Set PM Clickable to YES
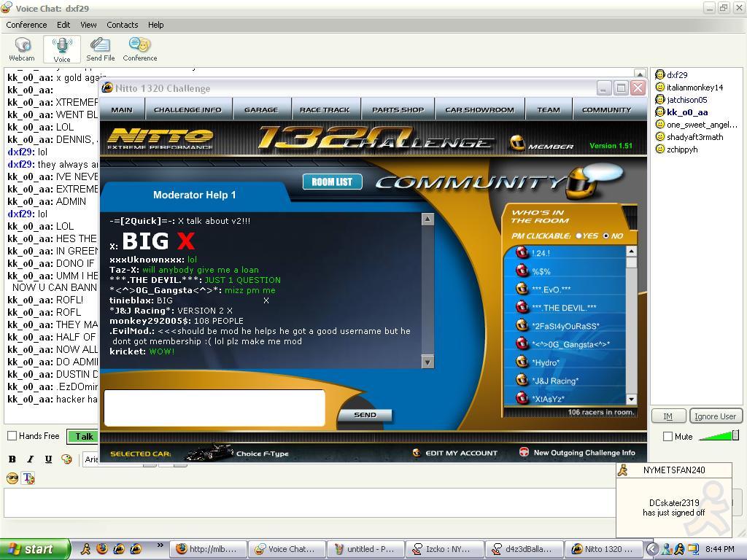This screenshot has height=560, width=747. (x=578, y=236)
